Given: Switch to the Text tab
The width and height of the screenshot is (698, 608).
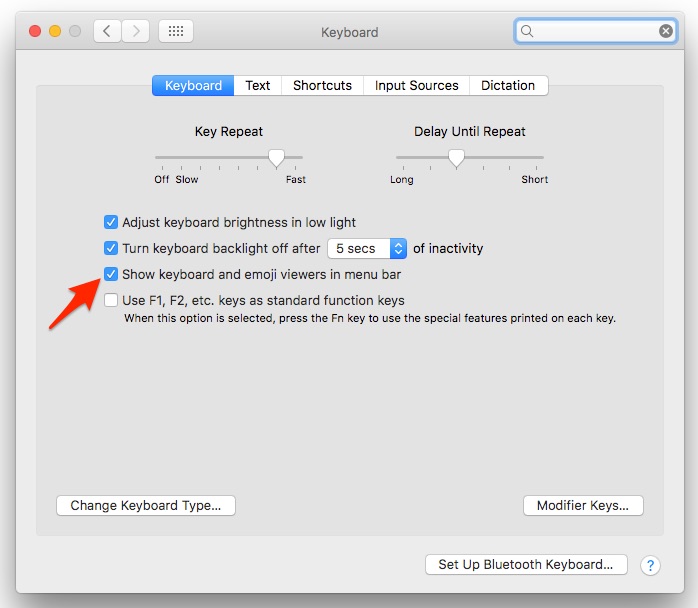Looking at the screenshot, I should coord(258,85).
